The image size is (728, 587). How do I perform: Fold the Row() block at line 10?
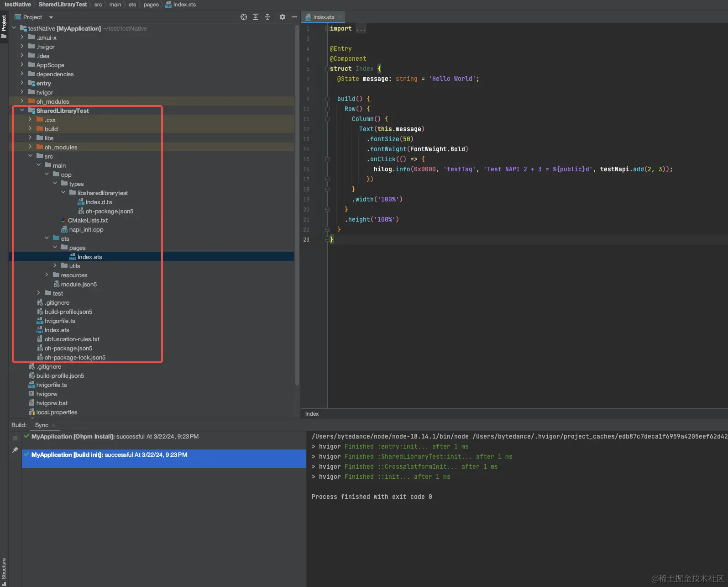[327, 109]
